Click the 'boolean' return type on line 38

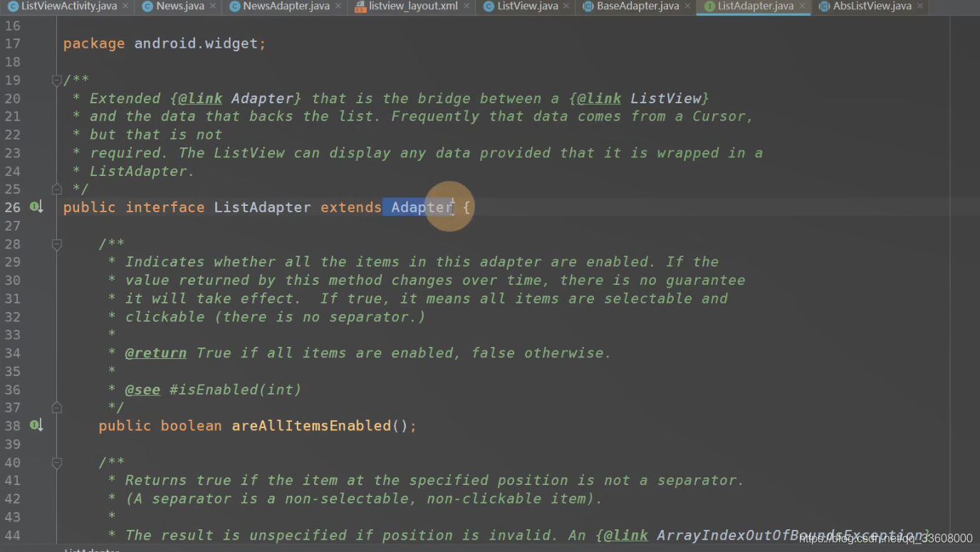(191, 426)
